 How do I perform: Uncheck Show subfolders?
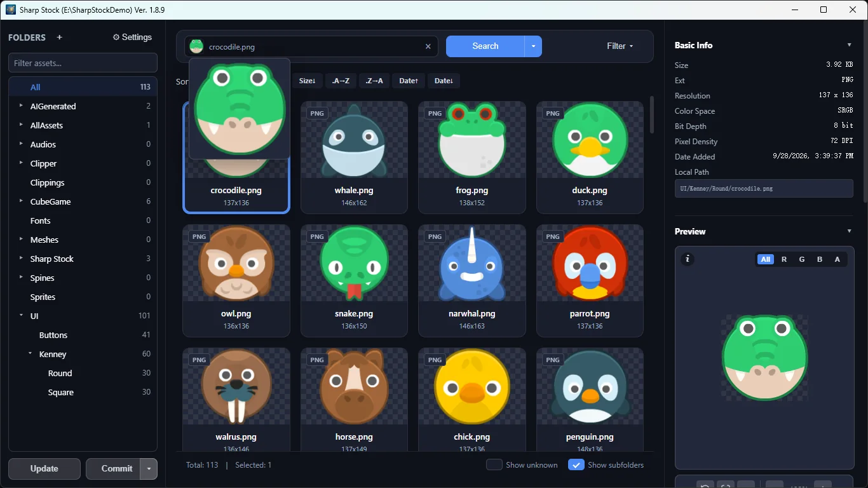(576, 465)
